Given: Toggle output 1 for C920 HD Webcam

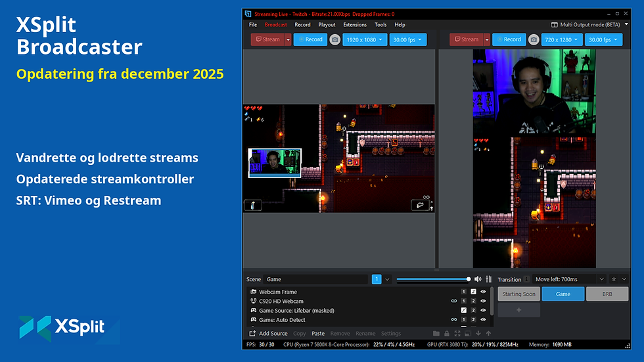Looking at the screenshot, I should coord(464,302).
